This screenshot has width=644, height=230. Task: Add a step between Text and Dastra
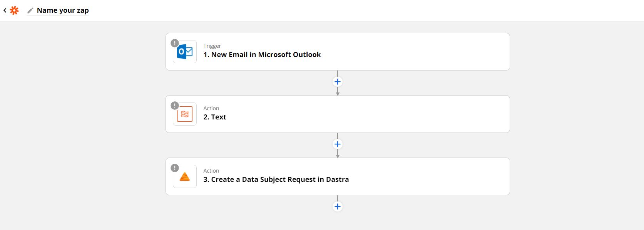(x=338, y=144)
